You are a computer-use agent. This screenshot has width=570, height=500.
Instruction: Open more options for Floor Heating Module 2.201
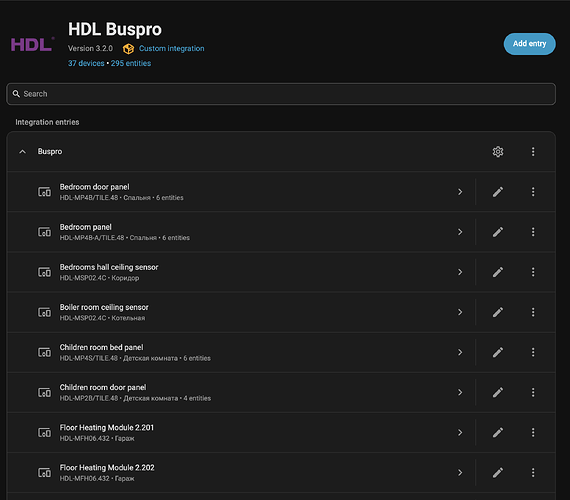(x=533, y=432)
